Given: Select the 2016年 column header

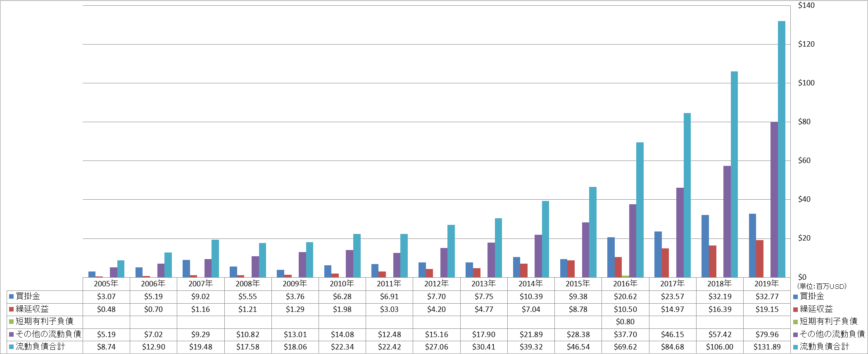Looking at the screenshot, I should [x=625, y=284].
